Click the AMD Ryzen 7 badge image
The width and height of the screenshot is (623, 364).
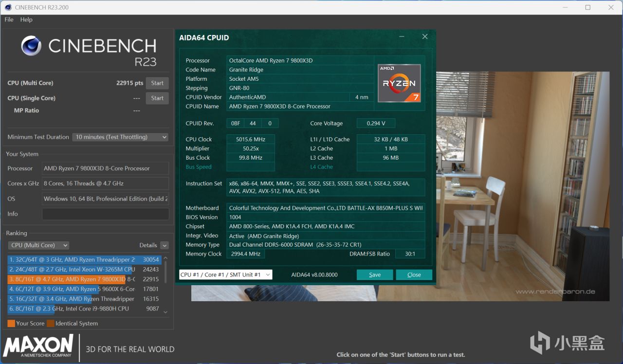pyautogui.click(x=400, y=83)
